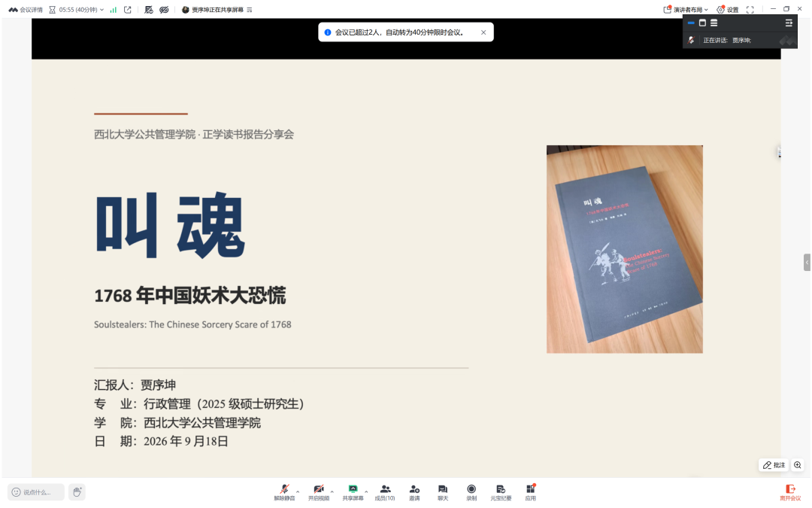Image resolution: width=812 pixels, height=508 pixels.
Task: Start recording with the 录制 icon
Action: click(x=471, y=492)
